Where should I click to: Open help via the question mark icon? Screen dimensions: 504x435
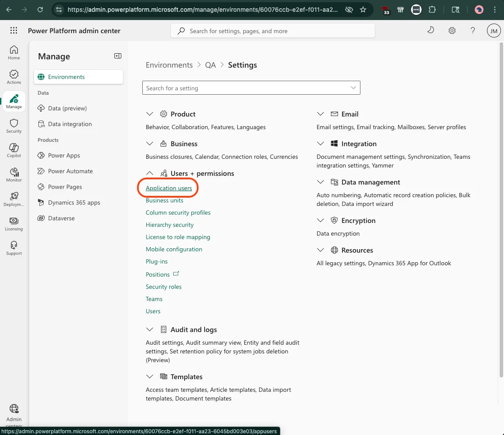[x=473, y=31]
